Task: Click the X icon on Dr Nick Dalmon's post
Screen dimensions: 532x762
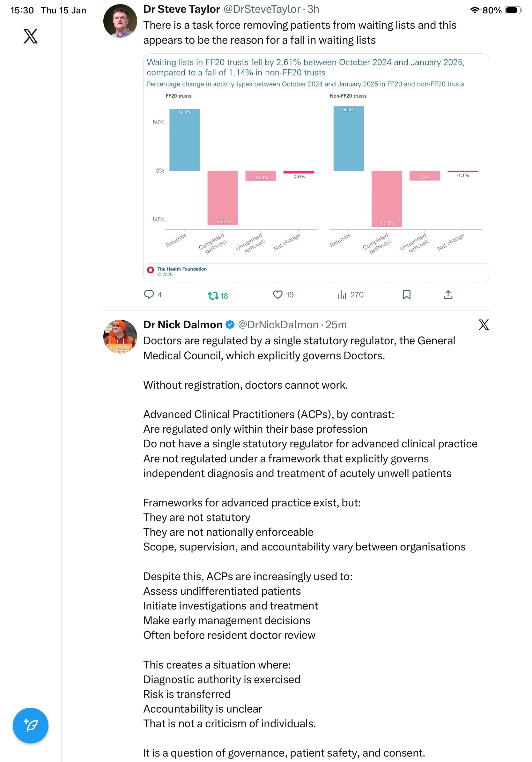Action: (483, 325)
